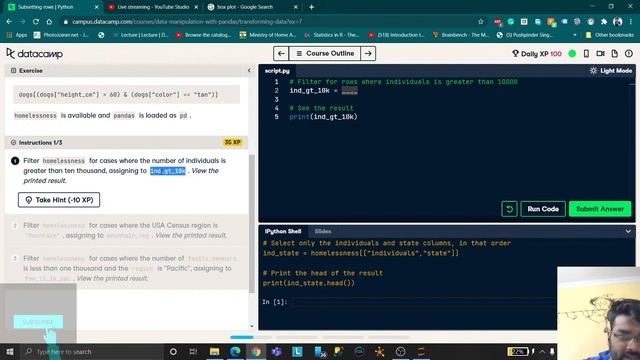Click the address bar URL
Viewport: 640px width, 360px height.
(187, 22)
